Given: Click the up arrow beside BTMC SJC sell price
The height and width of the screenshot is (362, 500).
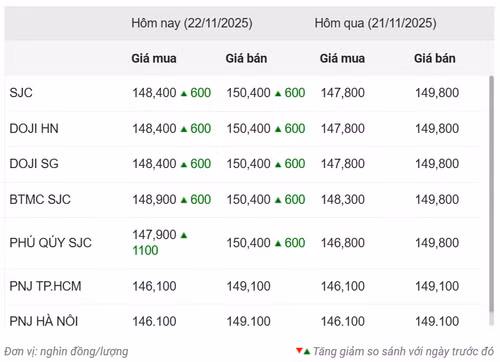Looking at the screenshot, I should tap(278, 200).
